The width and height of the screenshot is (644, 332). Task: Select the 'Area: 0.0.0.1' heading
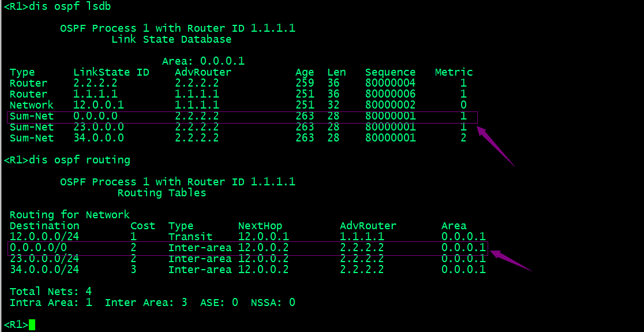tap(203, 61)
